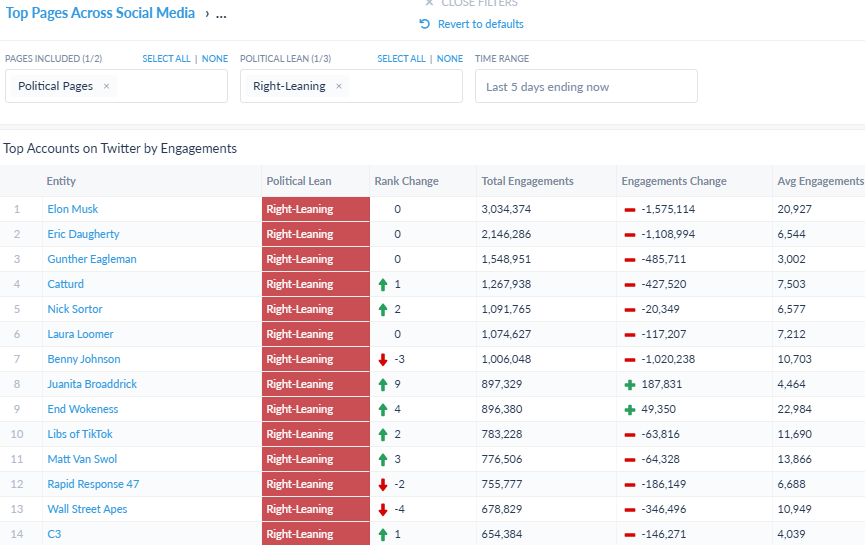Screen dimensions: 865x545
Task: Click Right-Leaning cell in Elon Musk row
Action: coord(316,209)
